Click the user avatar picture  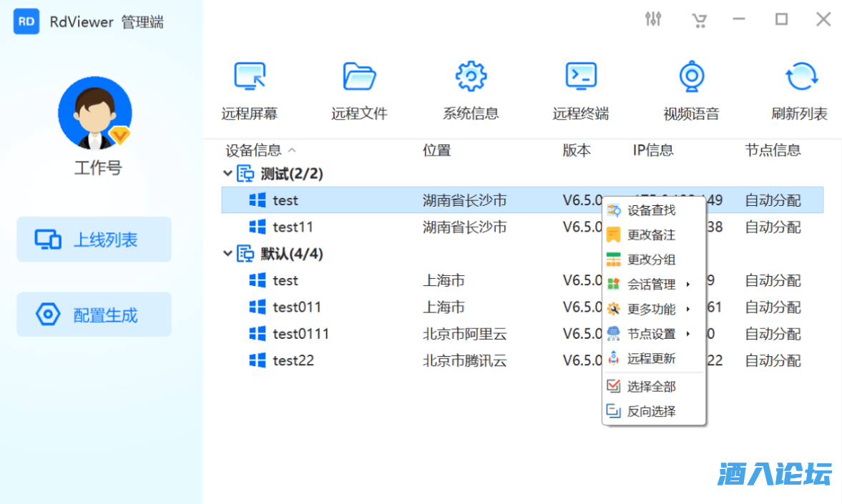(95, 113)
